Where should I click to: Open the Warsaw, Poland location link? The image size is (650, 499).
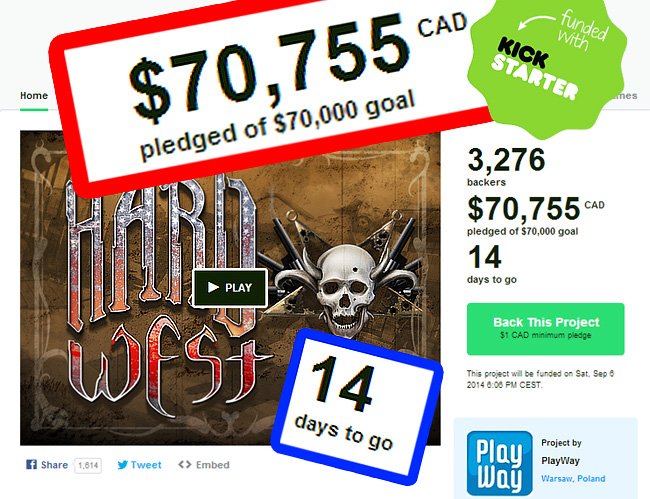pos(573,479)
